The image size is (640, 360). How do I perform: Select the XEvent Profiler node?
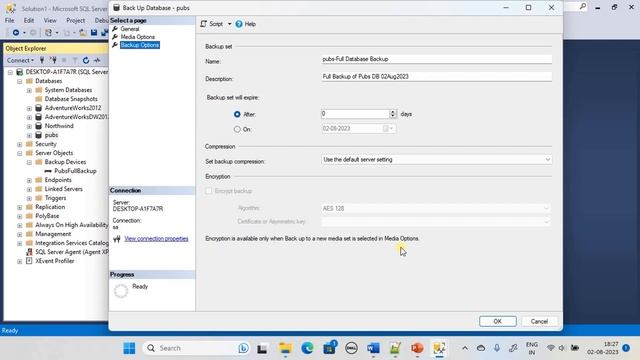point(55,261)
